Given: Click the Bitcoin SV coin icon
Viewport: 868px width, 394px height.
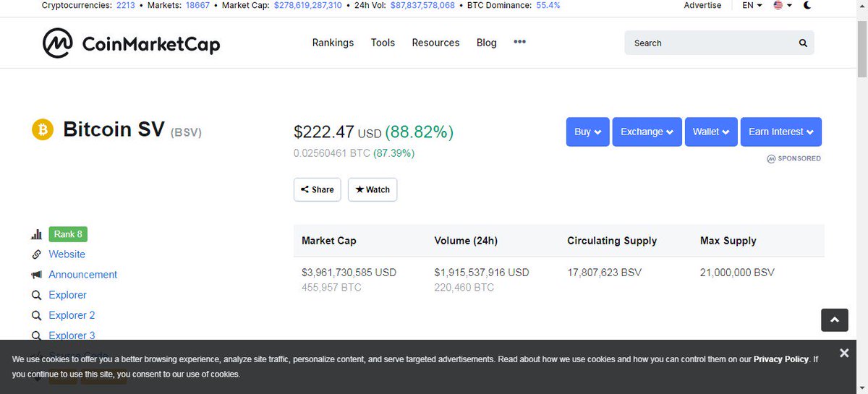Looking at the screenshot, I should pyautogui.click(x=43, y=130).
